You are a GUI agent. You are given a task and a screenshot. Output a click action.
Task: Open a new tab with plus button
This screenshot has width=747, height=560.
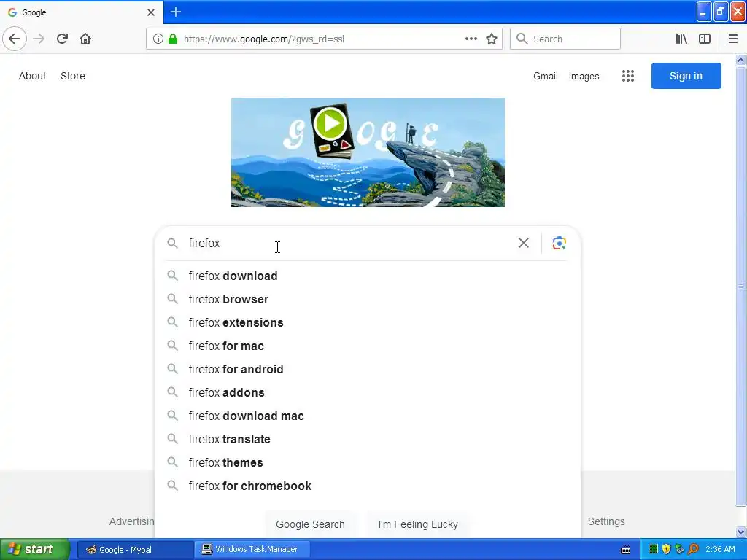[x=175, y=12]
